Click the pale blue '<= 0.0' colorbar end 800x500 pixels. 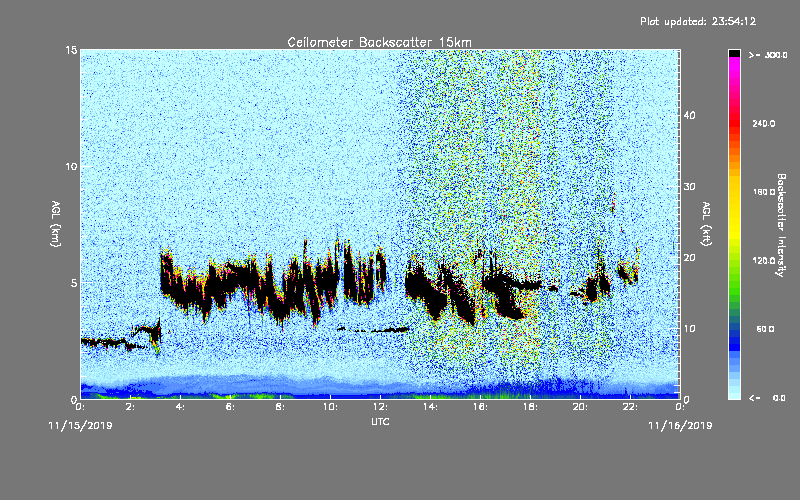(734, 394)
